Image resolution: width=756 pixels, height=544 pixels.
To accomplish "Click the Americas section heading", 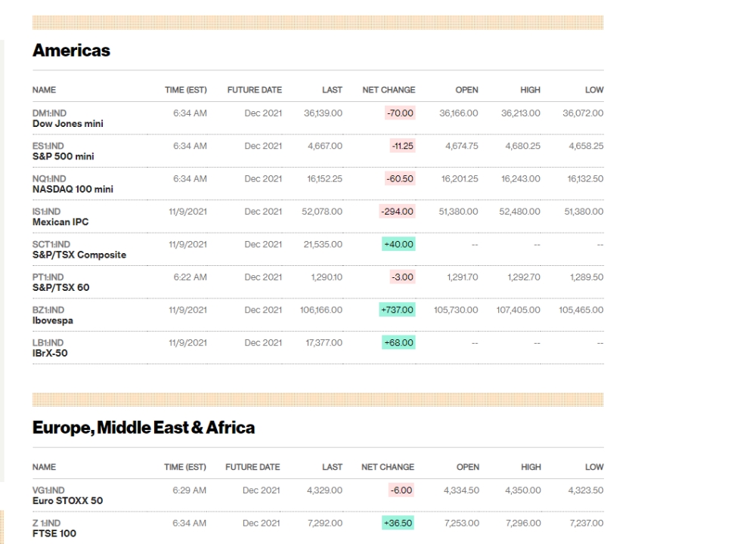I will 71,50.
